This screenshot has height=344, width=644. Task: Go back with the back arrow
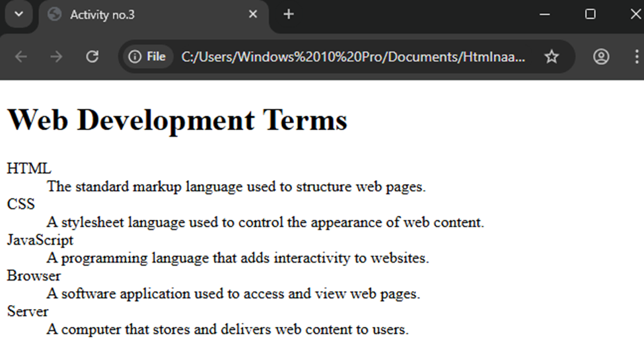[x=21, y=57]
